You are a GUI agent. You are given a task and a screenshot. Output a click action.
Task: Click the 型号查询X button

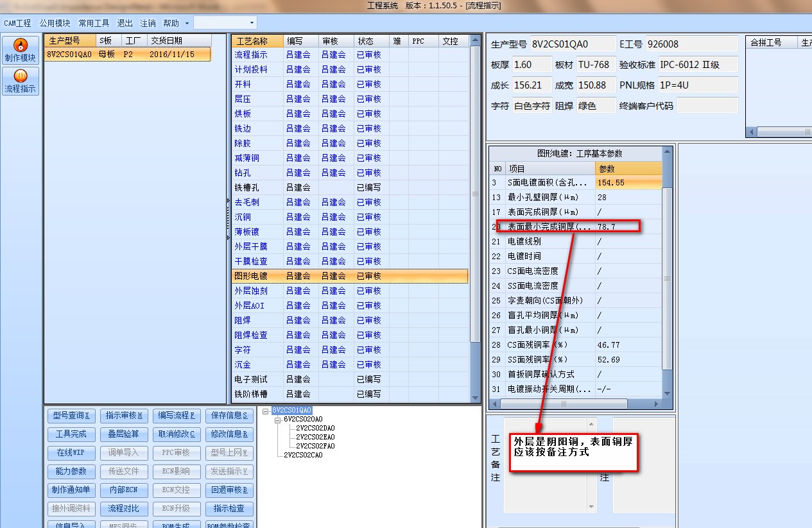click(71, 416)
